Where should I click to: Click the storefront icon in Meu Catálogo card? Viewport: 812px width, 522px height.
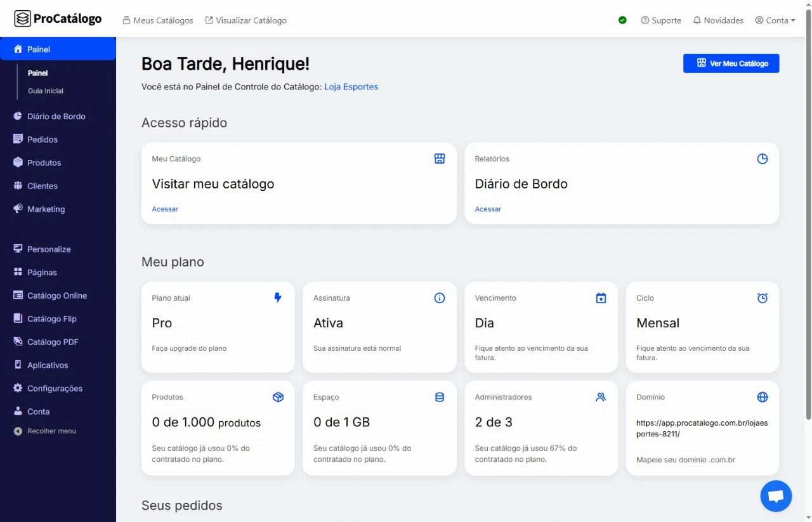439,159
